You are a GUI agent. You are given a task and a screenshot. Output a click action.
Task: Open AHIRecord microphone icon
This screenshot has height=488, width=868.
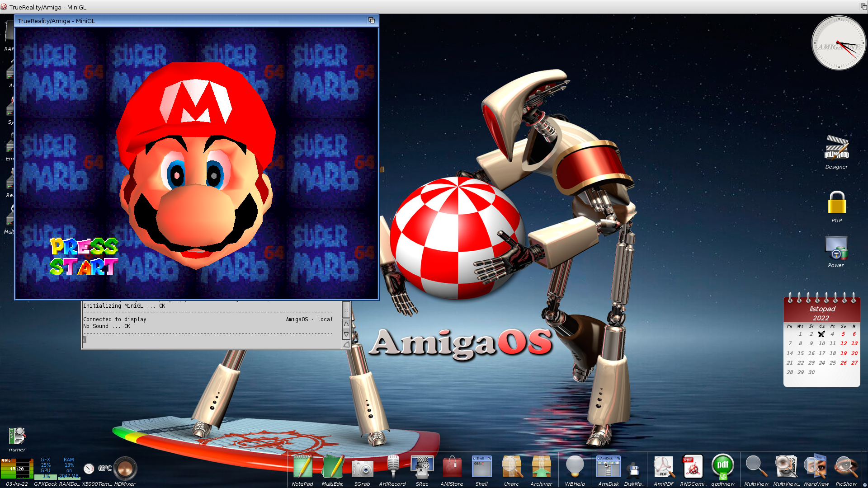point(392,467)
